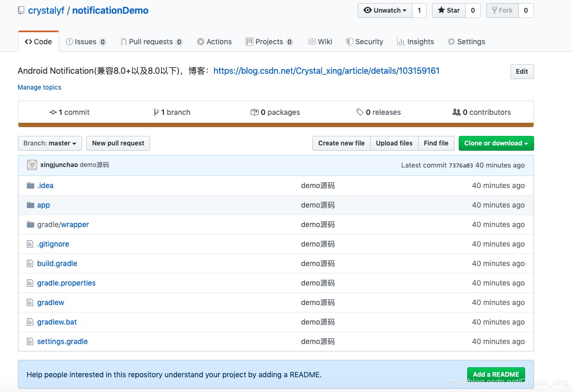Click the Actions workflow icon
This screenshot has height=392, width=572.
(x=202, y=41)
